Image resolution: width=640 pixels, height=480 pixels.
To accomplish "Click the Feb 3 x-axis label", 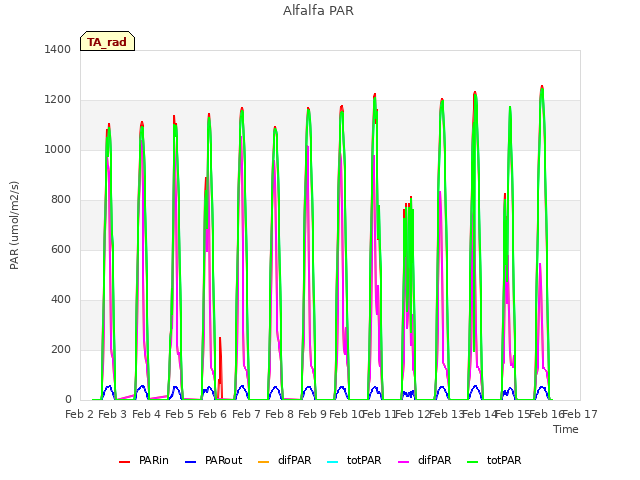I will (x=113, y=414).
